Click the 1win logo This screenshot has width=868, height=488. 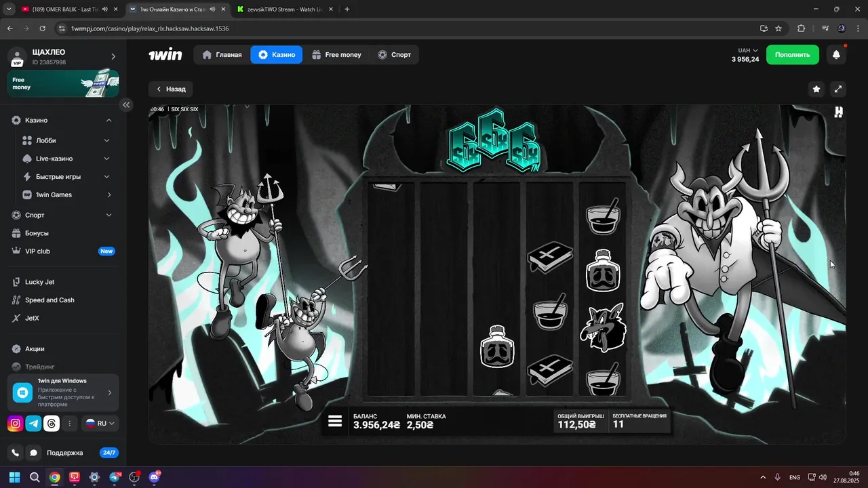pyautogui.click(x=165, y=55)
